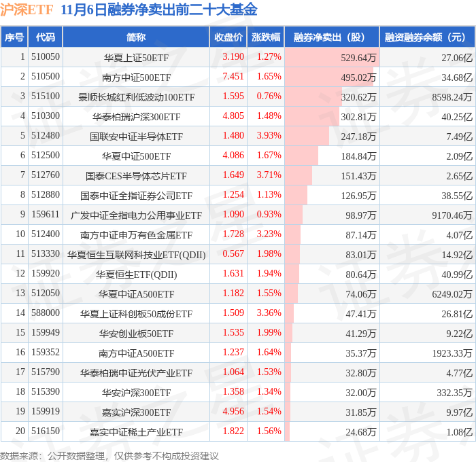Image resolution: width=476 pixels, height=462 pixels.
Task: Click the 融券净卖出（股） column header
Action: [x=332, y=37]
